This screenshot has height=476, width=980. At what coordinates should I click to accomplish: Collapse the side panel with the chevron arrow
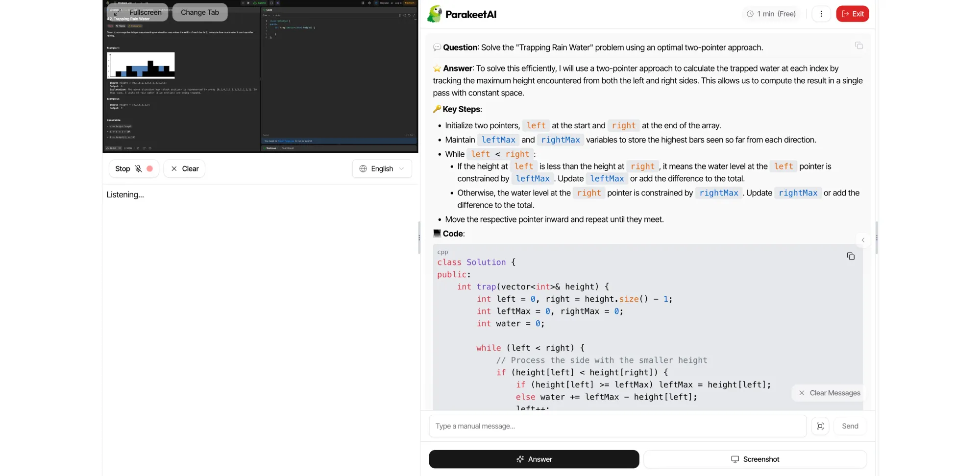[x=863, y=240]
